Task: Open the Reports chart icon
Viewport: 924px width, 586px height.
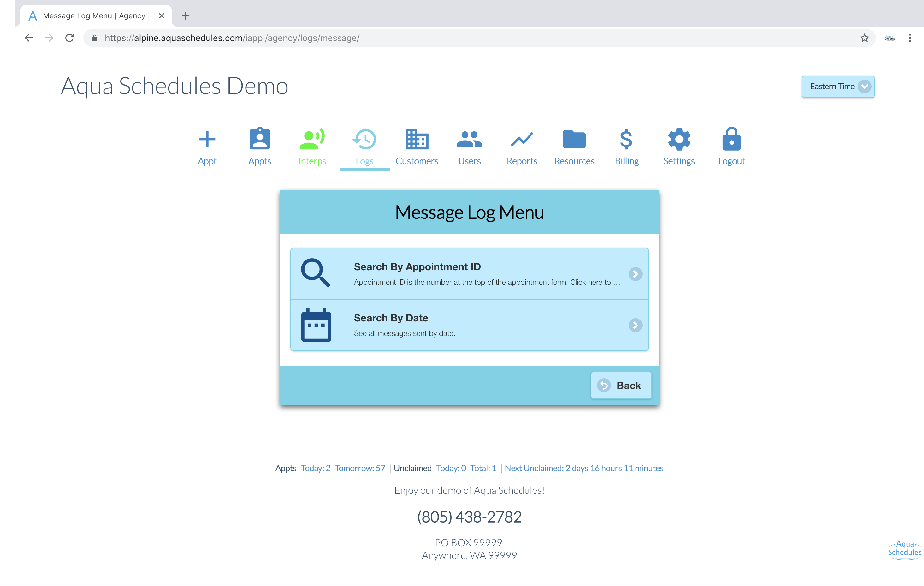Action: (x=521, y=139)
